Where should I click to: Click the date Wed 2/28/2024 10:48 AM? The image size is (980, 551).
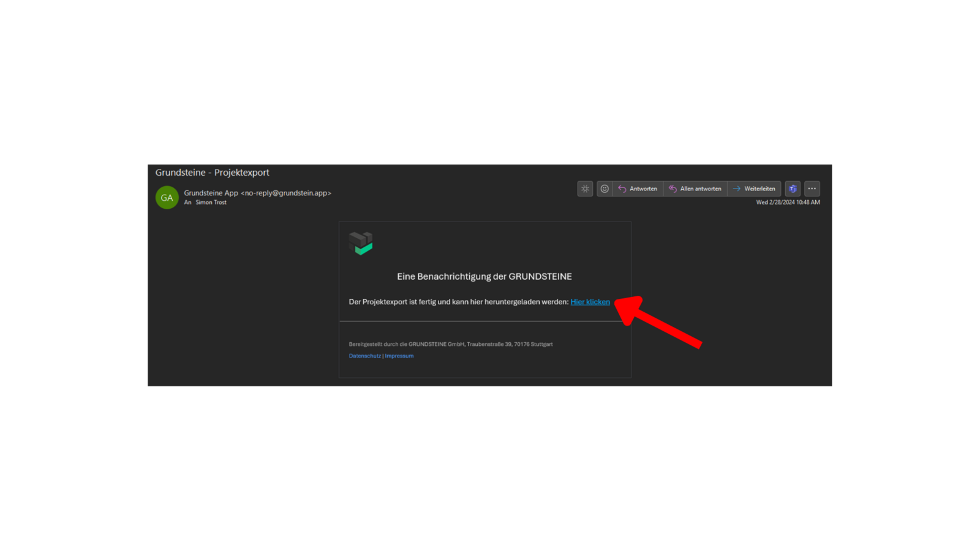(788, 203)
